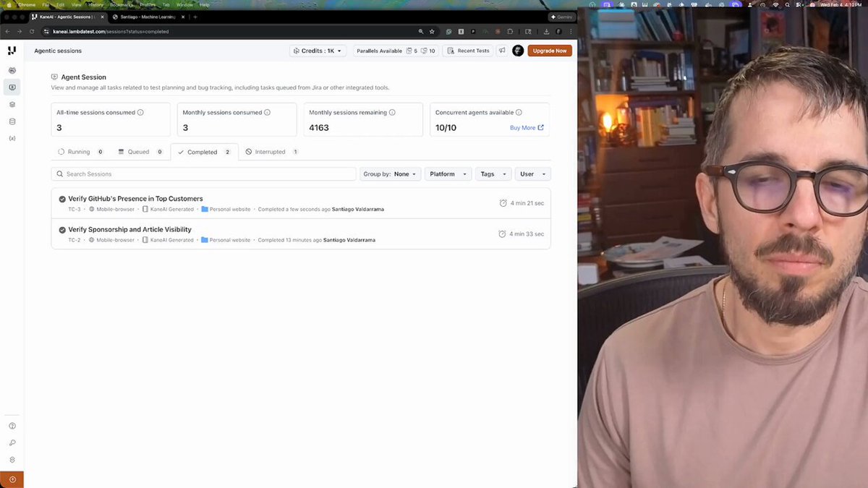Screen dimensions: 868x488
Task: Click the TC-3 test case ID
Action: 75,209
